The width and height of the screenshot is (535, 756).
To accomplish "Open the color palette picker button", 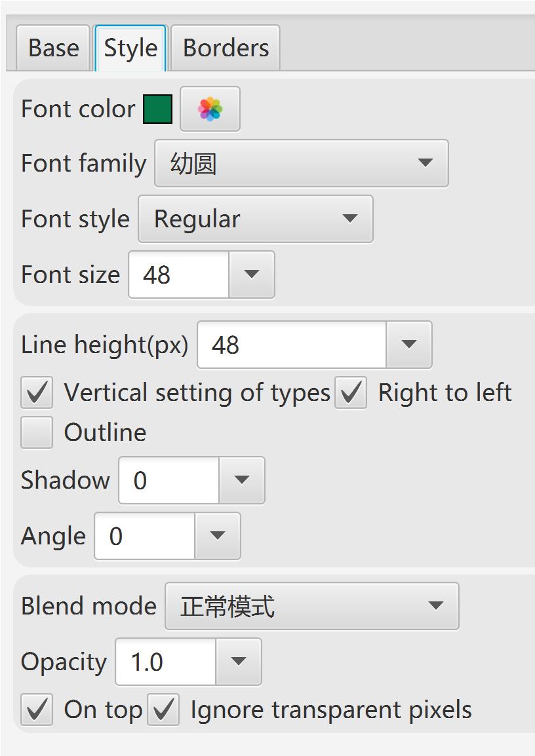I will coord(210,109).
